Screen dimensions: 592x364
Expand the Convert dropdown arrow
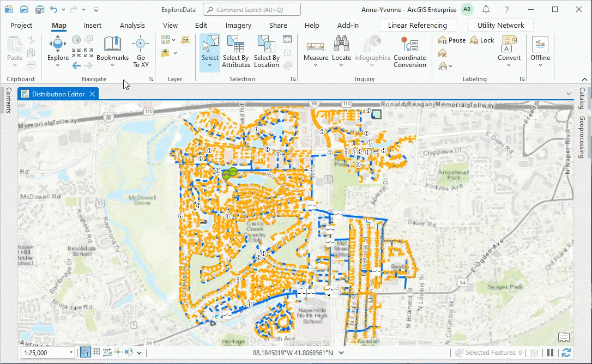[509, 66]
